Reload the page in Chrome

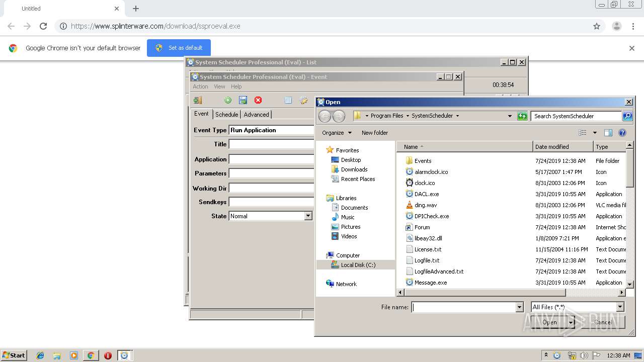(x=43, y=26)
